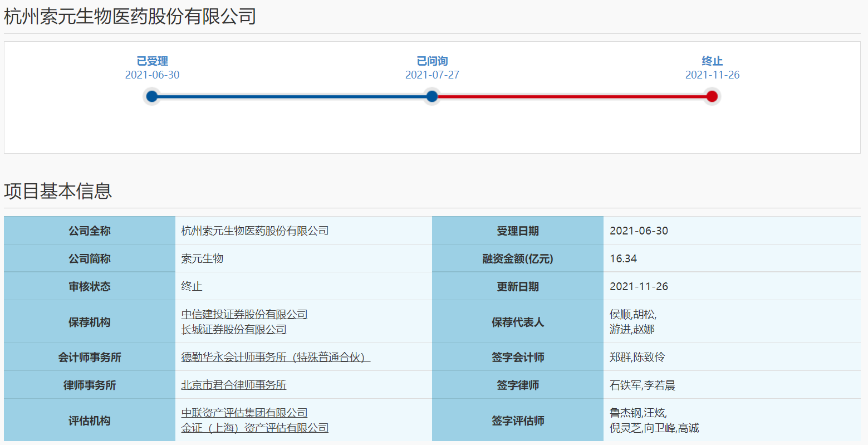This screenshot has width=868, height=445.
Task: Click the 审核状态 header cell
Action: click(90, 286)
